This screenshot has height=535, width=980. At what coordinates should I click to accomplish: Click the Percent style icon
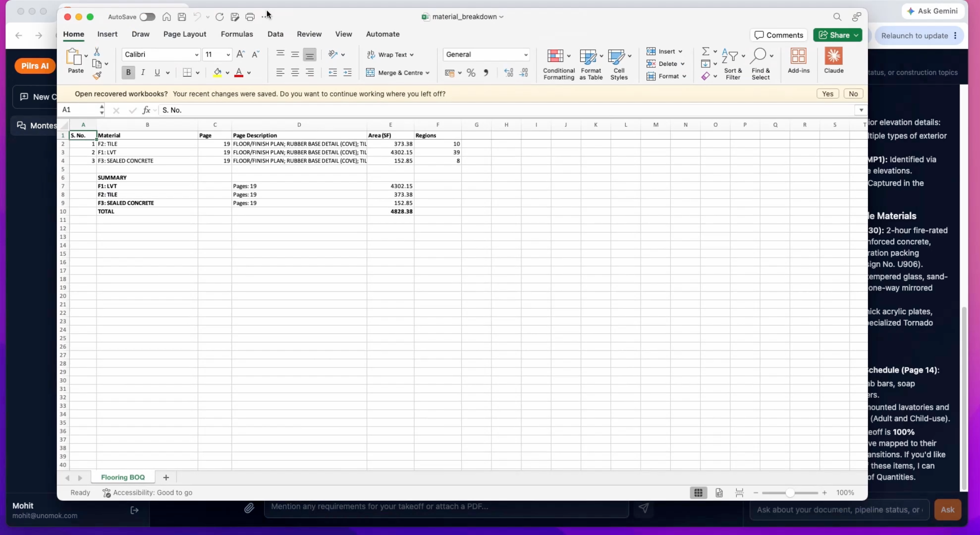point(471,73)
